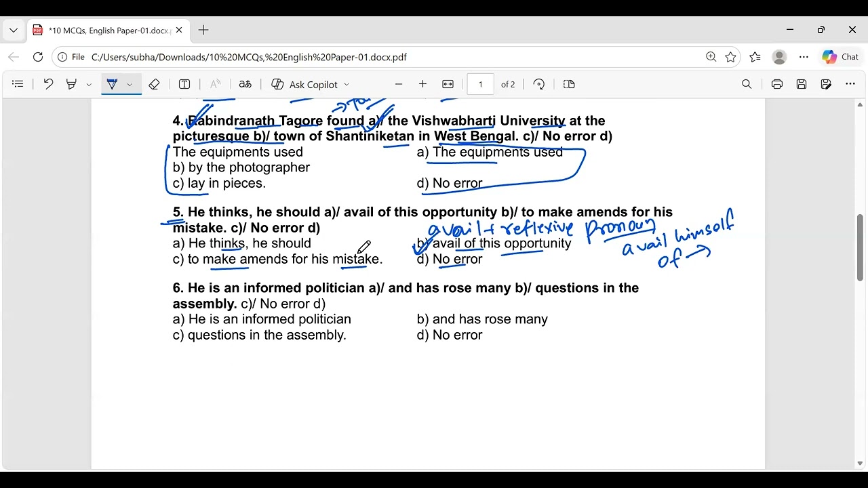
Task: Open Edge Settings and more menu
Action: pos(804,57)
